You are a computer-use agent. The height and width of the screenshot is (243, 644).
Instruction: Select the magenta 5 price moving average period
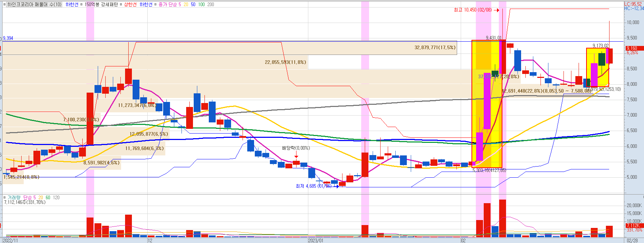tap(180, 5)
